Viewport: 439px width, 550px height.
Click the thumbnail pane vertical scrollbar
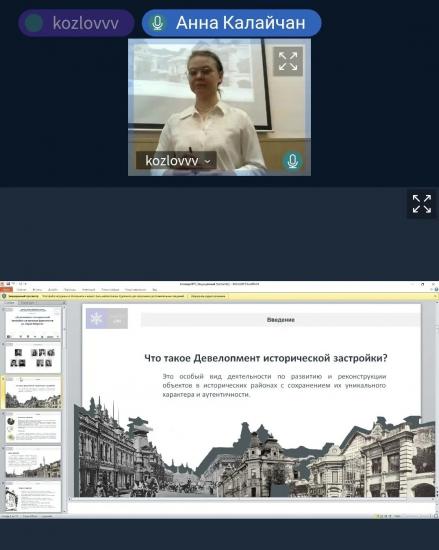(x=64, y=409)
